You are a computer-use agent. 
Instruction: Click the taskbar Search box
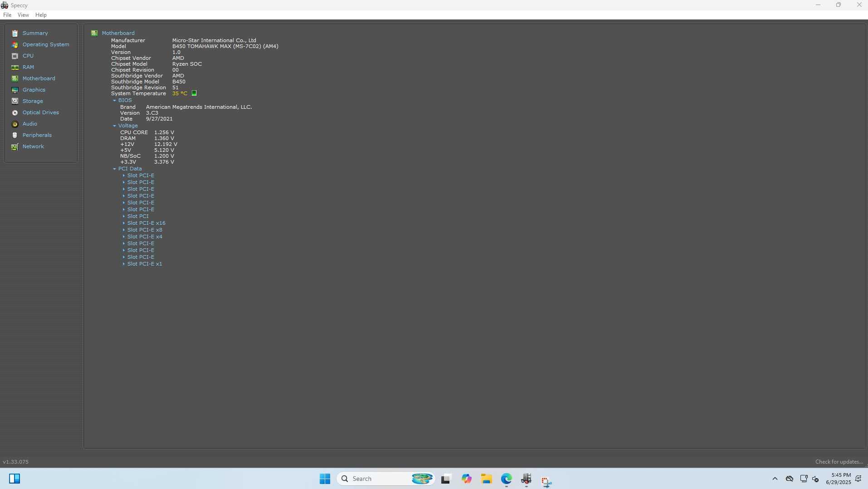click(386, 479)
